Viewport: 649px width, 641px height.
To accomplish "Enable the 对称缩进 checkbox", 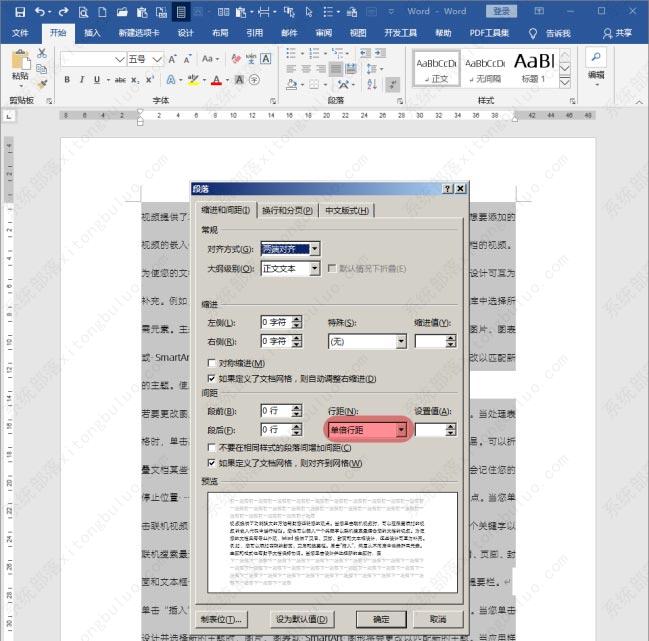I will point(212,363).
